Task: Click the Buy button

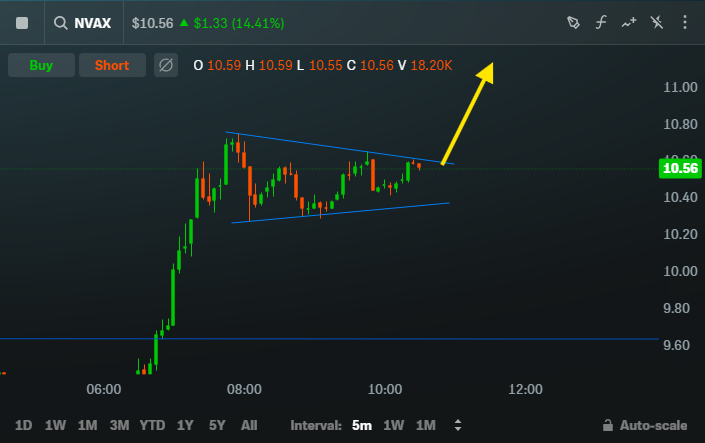Action: (x=41, y=65)
